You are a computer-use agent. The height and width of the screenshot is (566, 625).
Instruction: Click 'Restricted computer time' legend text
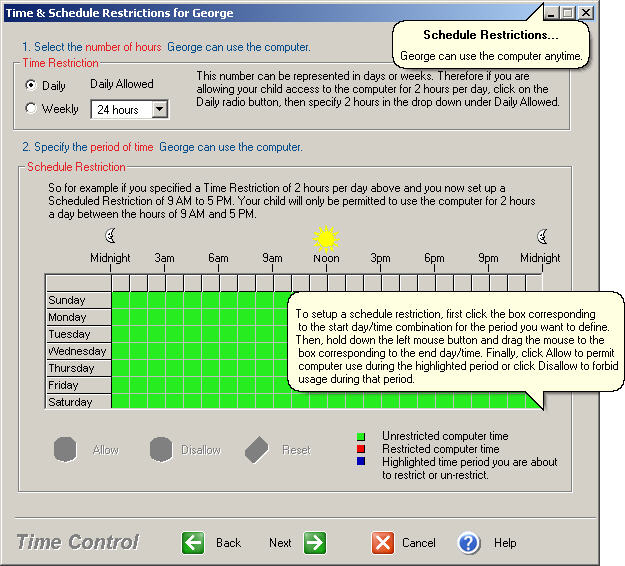click(440, 449)
